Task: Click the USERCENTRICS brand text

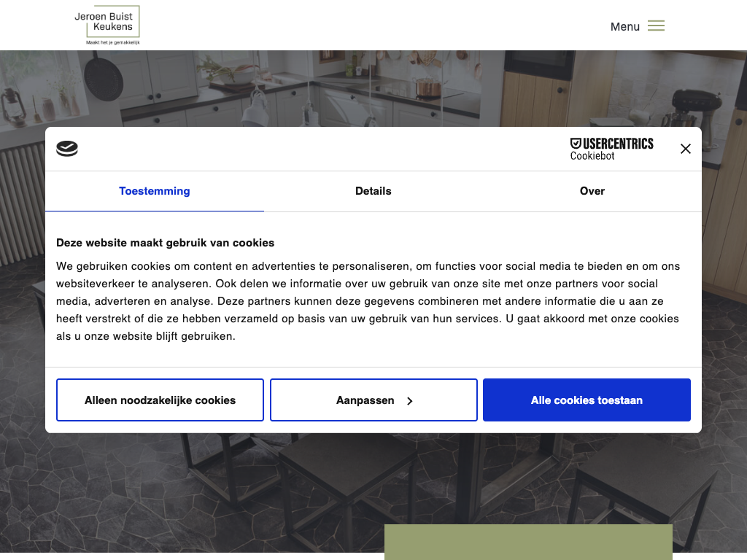Action: [x=618, y=144]
